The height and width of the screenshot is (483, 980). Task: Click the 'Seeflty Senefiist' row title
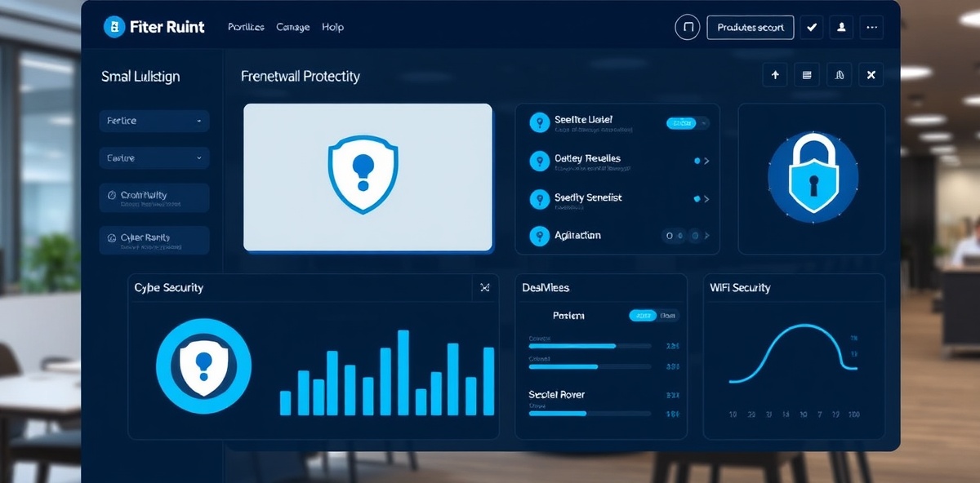(588, 197)
